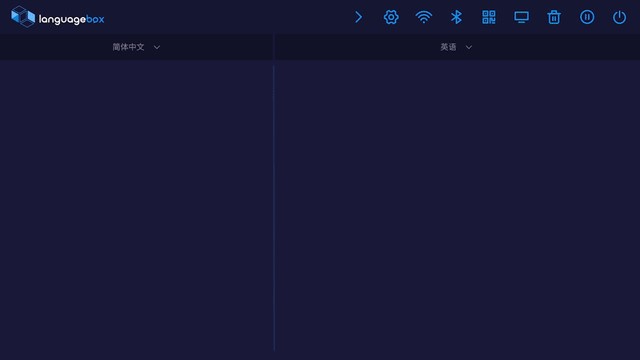640x360 pixels.
Task: Open Bluetooth settings
Action: [456, 17]
